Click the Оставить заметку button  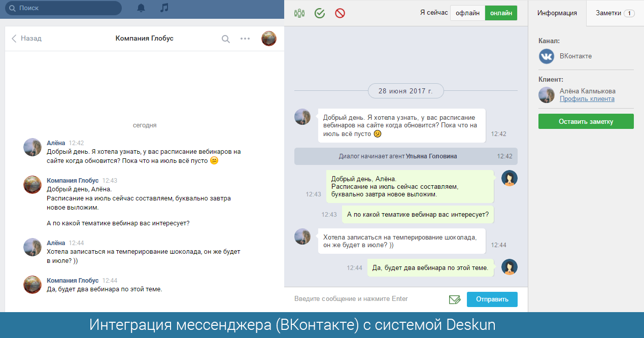coord(586,121)
